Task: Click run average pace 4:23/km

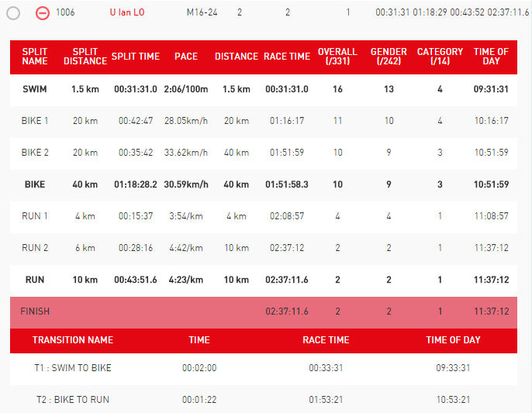Action: click(x=186, y=280)
